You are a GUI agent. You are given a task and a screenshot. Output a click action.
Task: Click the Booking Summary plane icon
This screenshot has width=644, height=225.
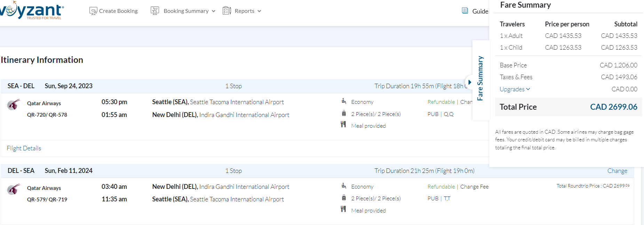[155, 11]
